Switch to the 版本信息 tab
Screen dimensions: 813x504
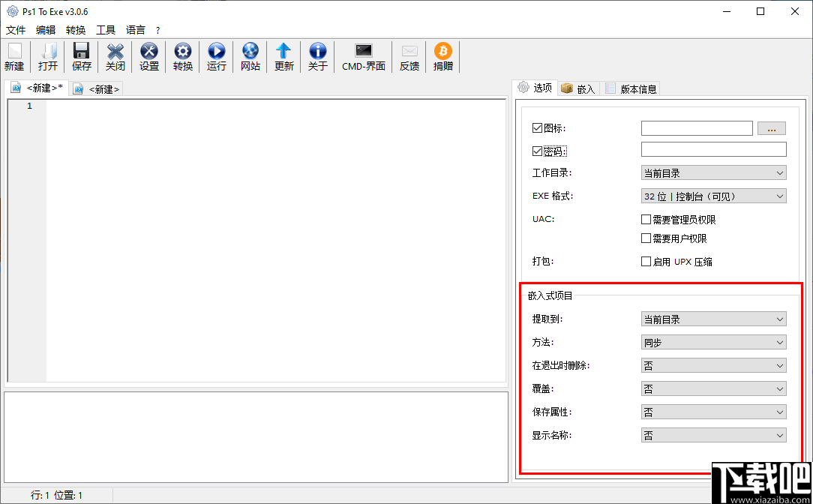634,88
